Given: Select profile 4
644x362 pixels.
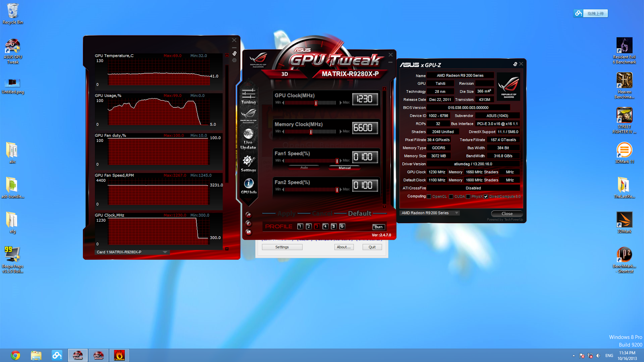Looking at the screenshot, I should (x=325, y=226).
